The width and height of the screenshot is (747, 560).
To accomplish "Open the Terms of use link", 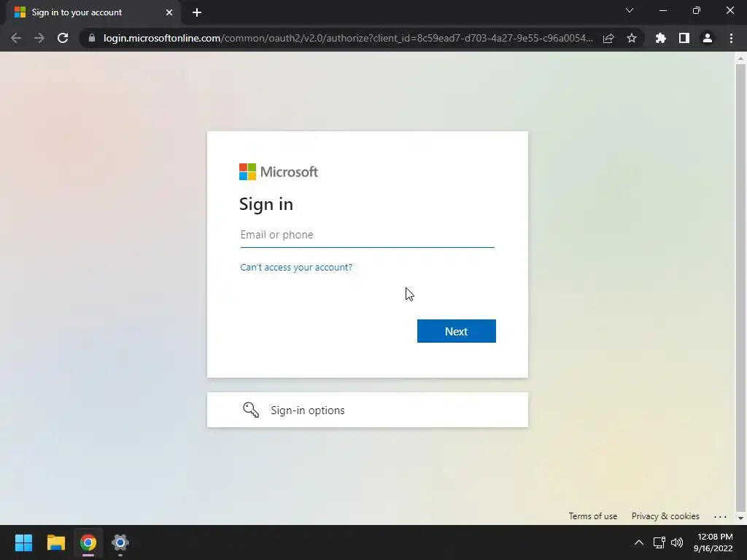I will (592, 516).
